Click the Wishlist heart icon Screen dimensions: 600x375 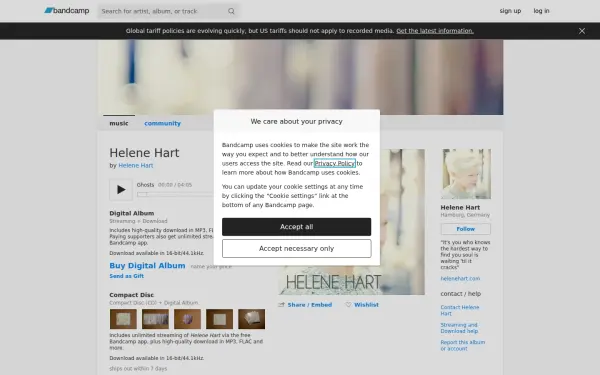[348, 305]
